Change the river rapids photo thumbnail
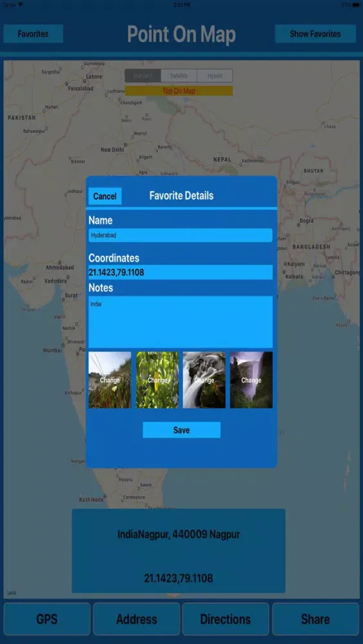Image resolution: width=363 pixels, height=644 pixels. pyautogui.click(x=204, y=380)
